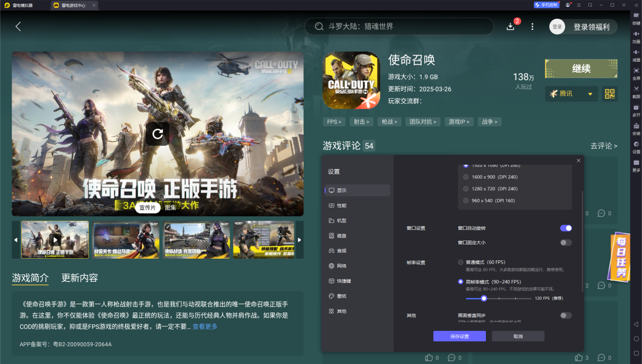
Task: Switch to the 更新内容 tab
Action: [x=80, y=278]
